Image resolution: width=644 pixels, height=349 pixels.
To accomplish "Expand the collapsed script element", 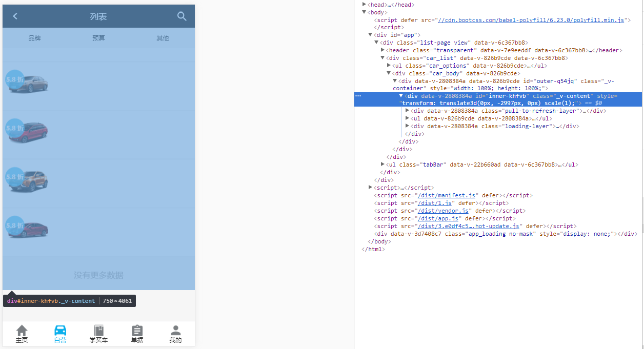I will click(x=370, y=188).
